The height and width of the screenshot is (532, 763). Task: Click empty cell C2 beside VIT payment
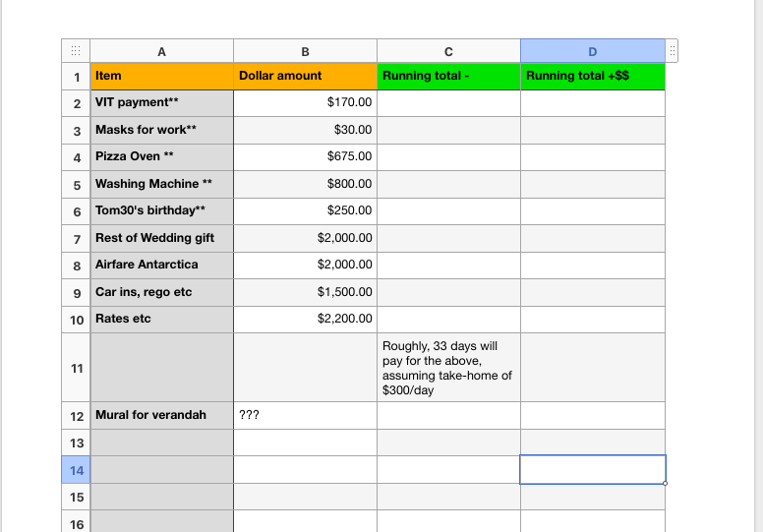tap(448, 103)
